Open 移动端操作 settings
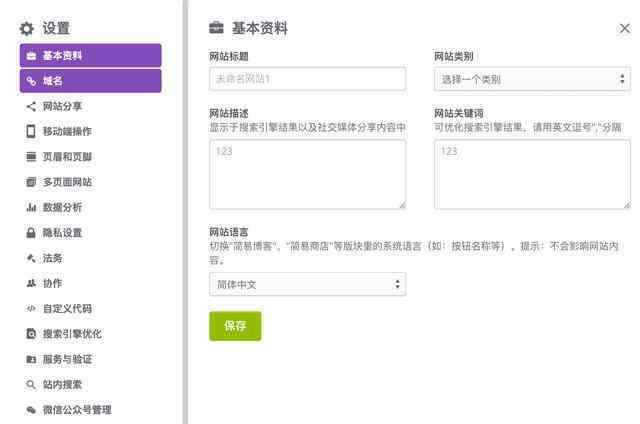Screen dimensions: 640x424 tap(67, 131)
